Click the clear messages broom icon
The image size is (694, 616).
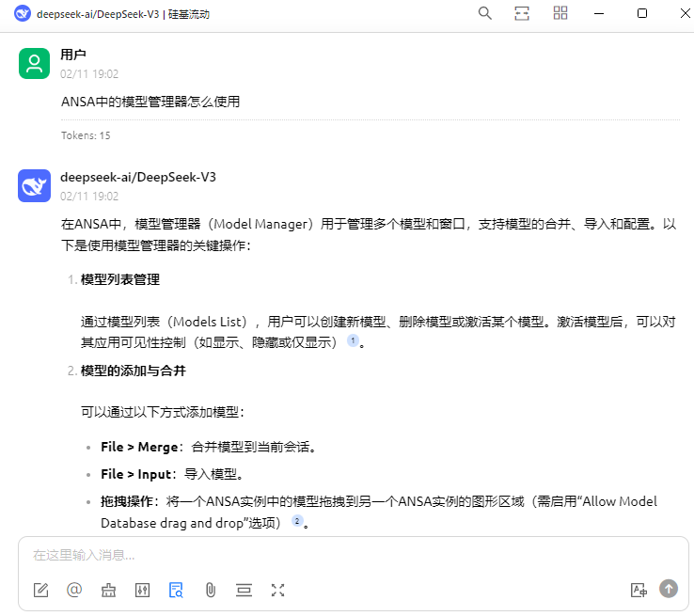click(108, 590)
